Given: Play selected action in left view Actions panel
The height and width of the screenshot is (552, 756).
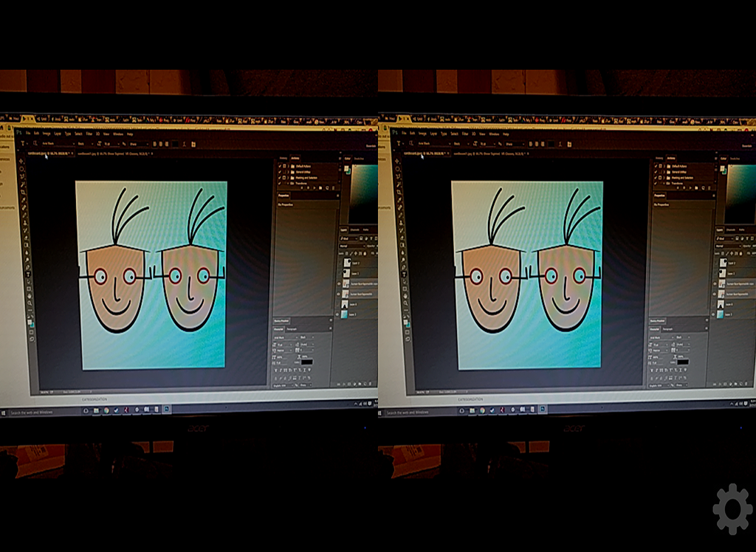Looking at the screenshot, I should [x=315, y=187].
